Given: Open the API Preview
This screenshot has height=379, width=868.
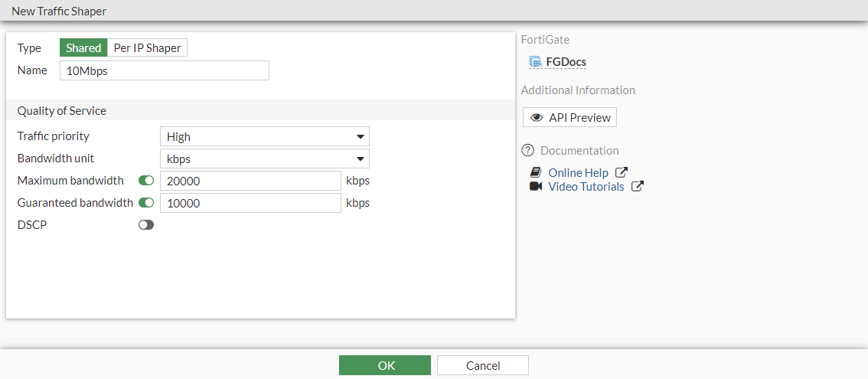Looking at the screenshot, I should 569,118.
